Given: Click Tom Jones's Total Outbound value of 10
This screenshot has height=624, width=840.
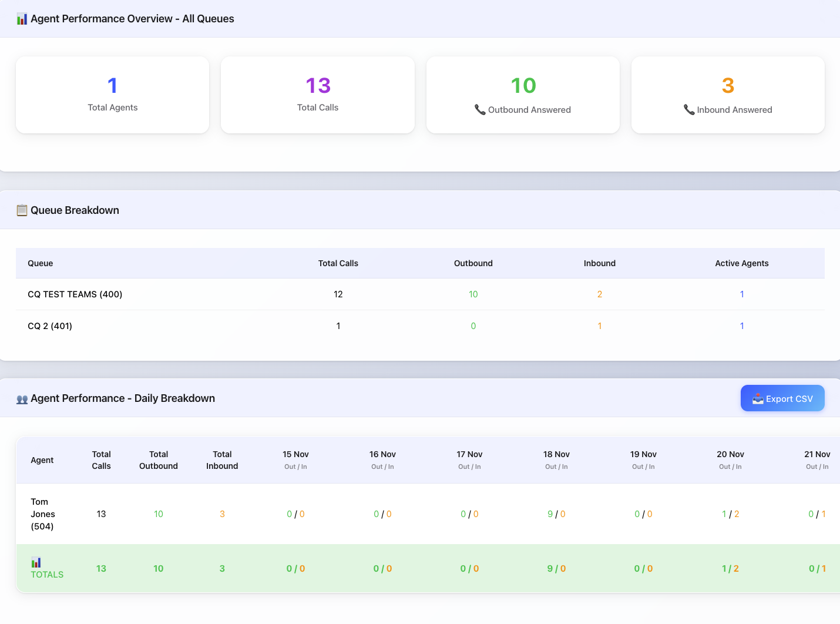Looking at the screenshot, I should click(158, 514).
